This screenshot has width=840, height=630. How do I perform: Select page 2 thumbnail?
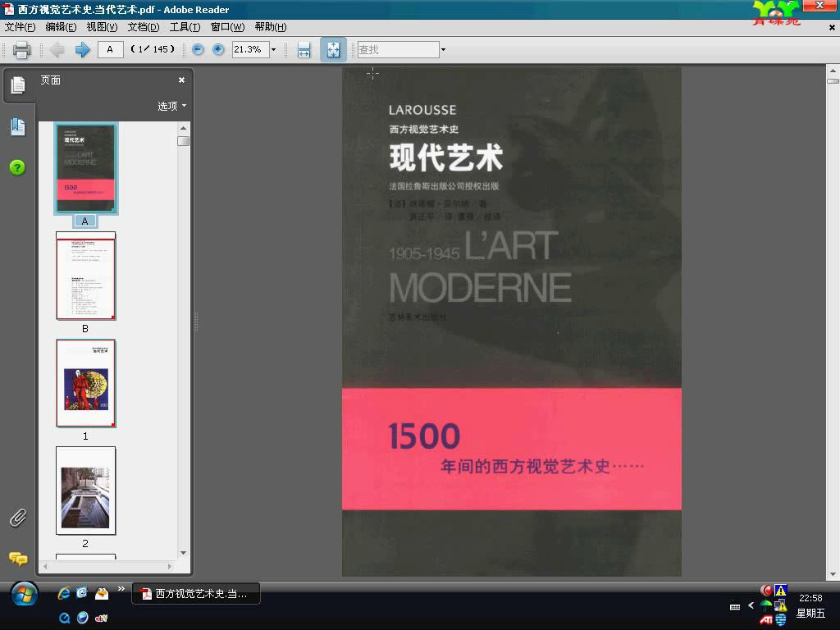[85, 491]
